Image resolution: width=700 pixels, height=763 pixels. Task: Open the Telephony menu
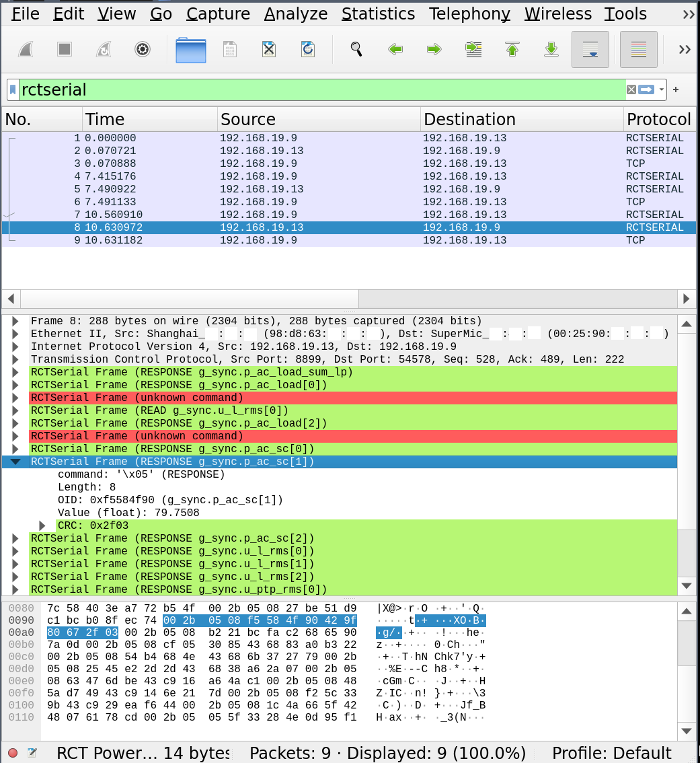tap(469, 14)
